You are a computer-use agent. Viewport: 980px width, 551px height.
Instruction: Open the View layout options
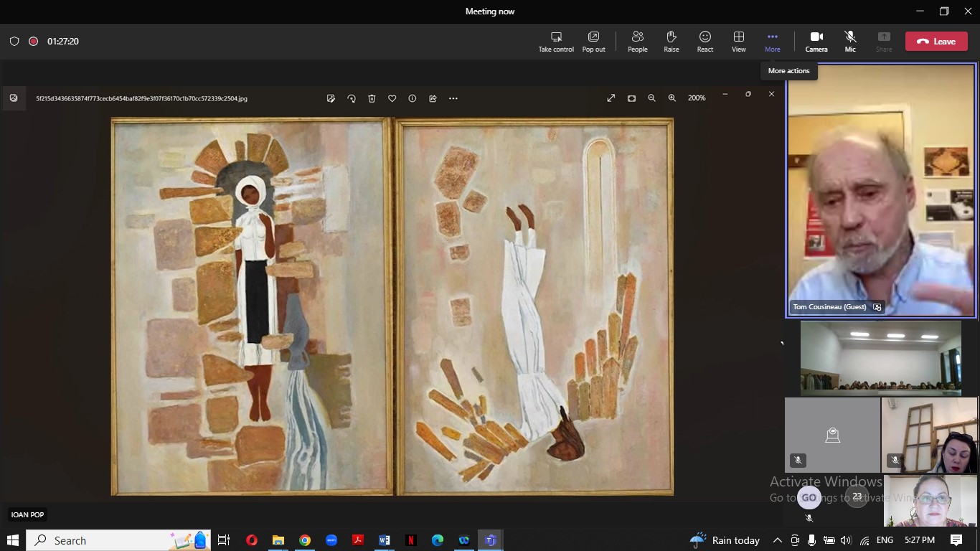(738, 42)
